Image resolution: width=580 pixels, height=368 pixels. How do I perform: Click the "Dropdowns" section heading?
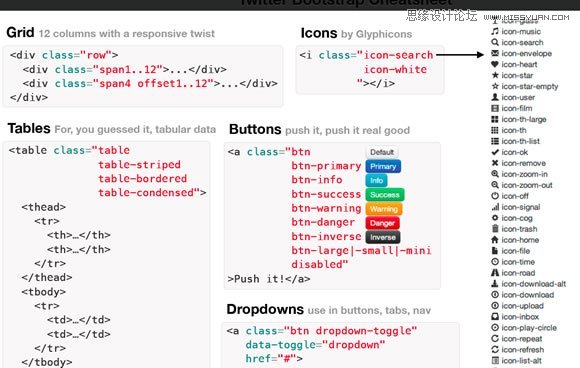point(265,309)
